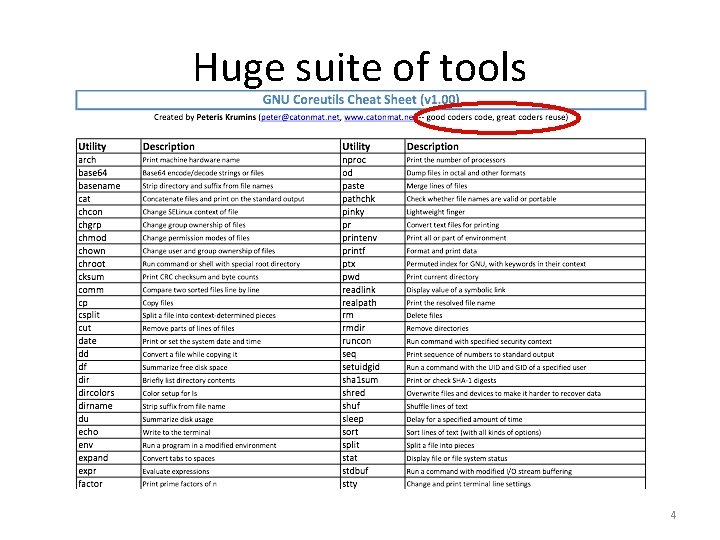Select the 'stat' utility cell
The width and height of the screenshot is (720, 540).
click(x=372, y=458)
